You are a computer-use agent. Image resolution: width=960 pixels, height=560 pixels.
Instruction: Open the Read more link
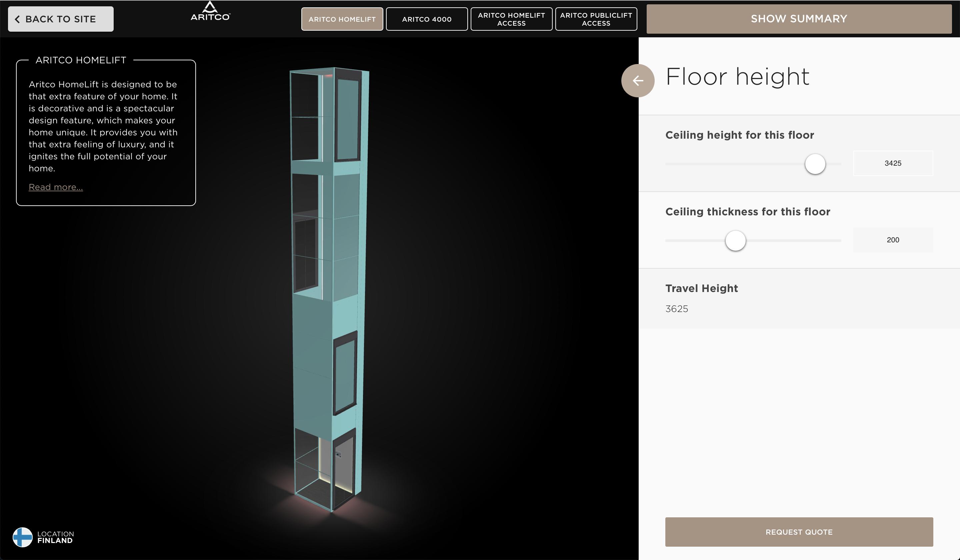[56, 187]
